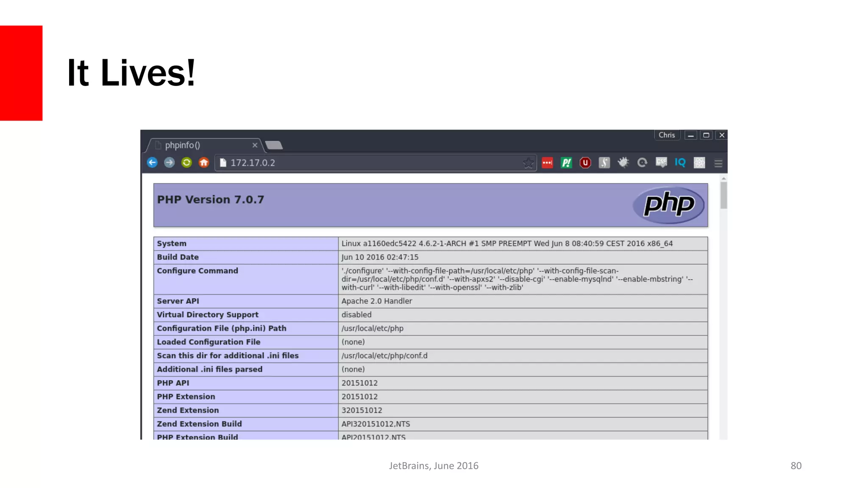This screenshot has width=868, height=488.
Task: Open the Chrome hamburger menu
Action: click(x=718, y=163)
